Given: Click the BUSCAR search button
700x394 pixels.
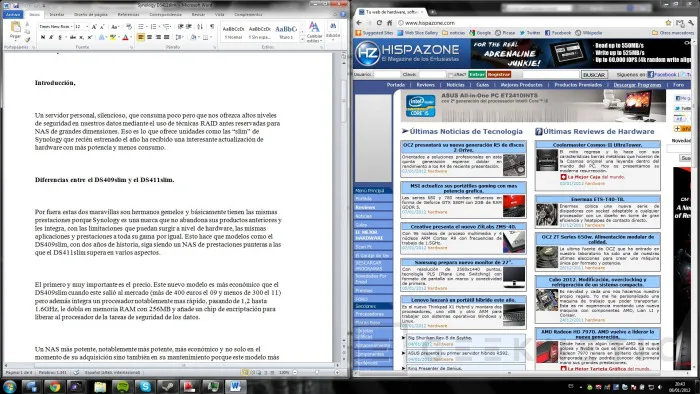Looking at the screenshot, I should 594,75.
